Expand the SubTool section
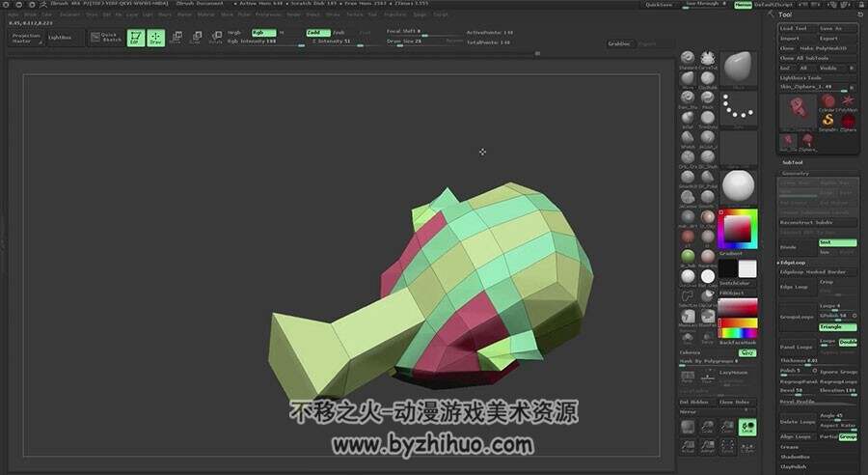This screenshot has height=475, width=868. coord(793,162)
